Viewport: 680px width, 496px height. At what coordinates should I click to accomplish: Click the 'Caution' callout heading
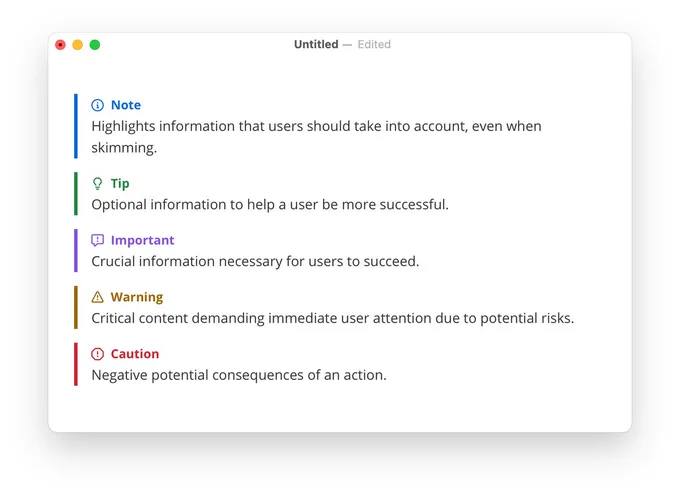click(x=135, y=354)
